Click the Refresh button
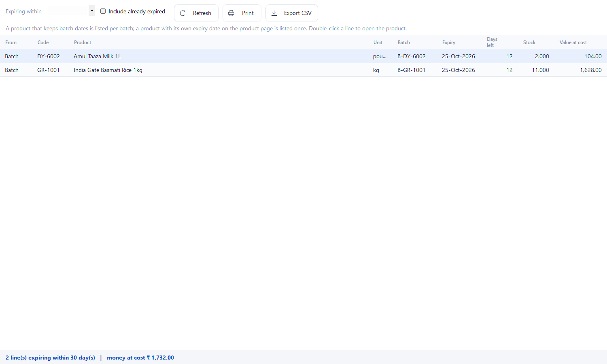This screenshot has height=364, width=607. coord(196,13)
